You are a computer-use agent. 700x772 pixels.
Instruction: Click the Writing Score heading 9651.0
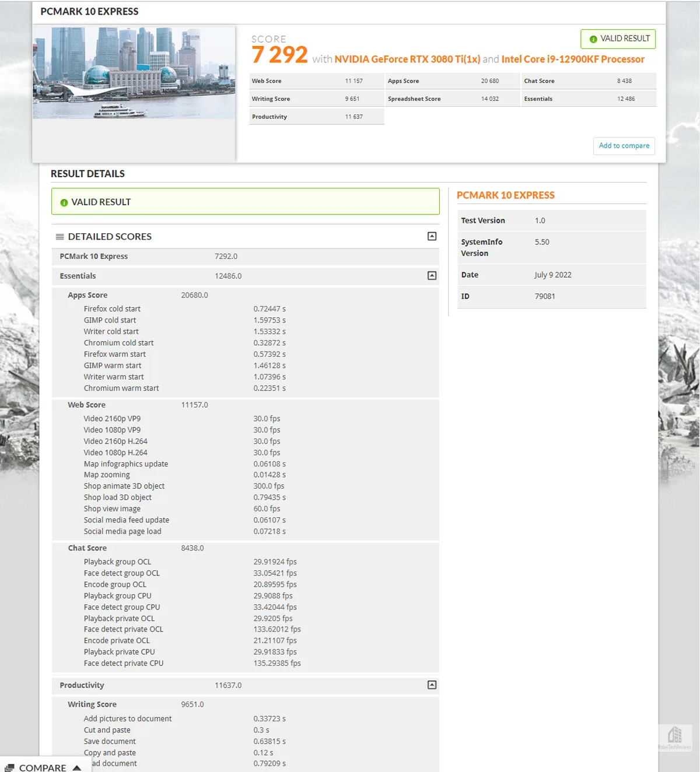coord(136,705)
